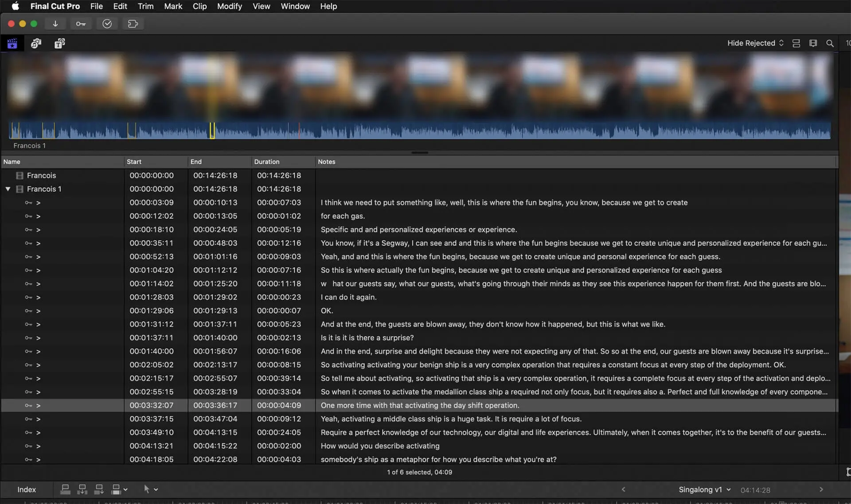
Task: Show Background Tasks checkmark button
Action: click(x=107, y=24)
